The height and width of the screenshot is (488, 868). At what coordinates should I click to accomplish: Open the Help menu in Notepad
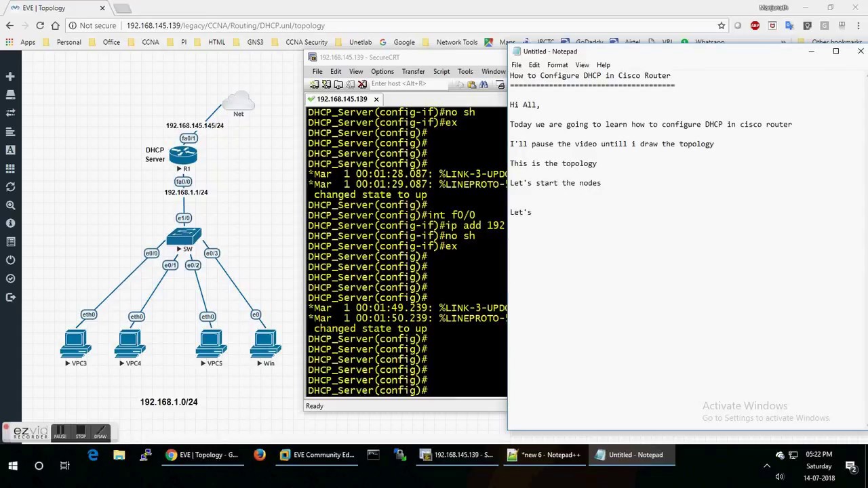[x=603, y=65]
